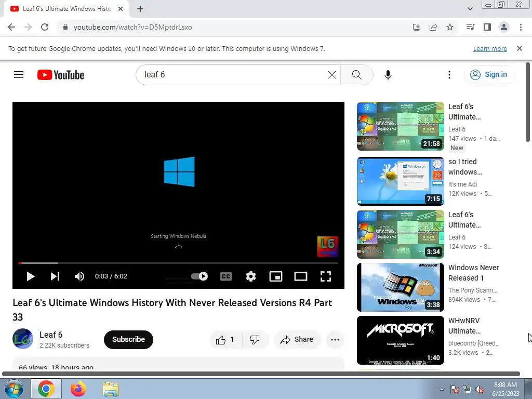Open a new Chrome tab

(x=140, y=9)
